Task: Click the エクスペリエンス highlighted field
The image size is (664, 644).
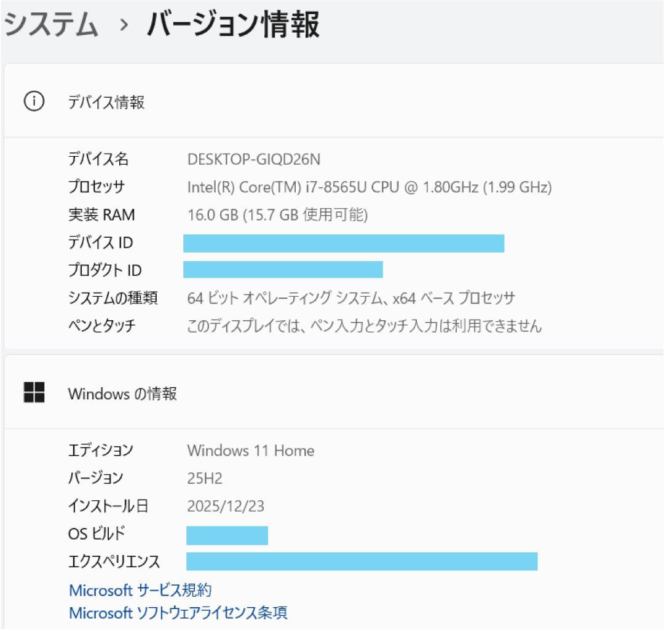Action: click(x=362, y=561)
